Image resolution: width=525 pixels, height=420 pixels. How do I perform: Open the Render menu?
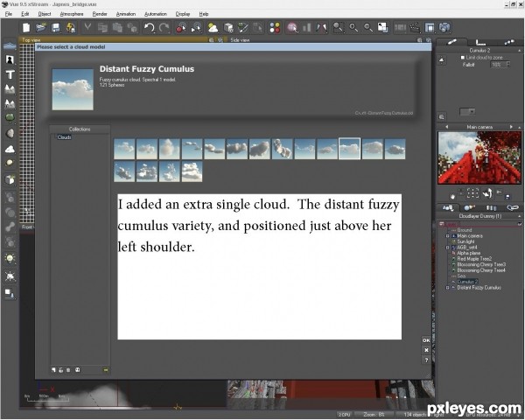(100, 14)
